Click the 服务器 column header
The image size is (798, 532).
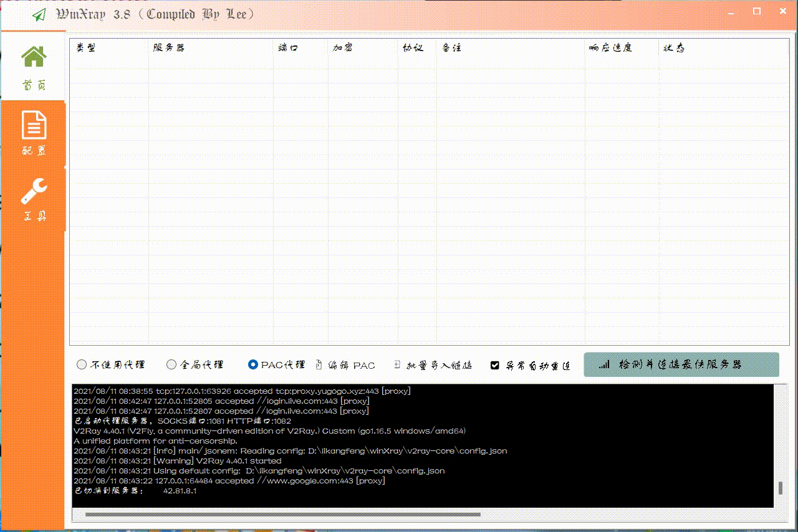pyautogui.click(x=211, y=48)
